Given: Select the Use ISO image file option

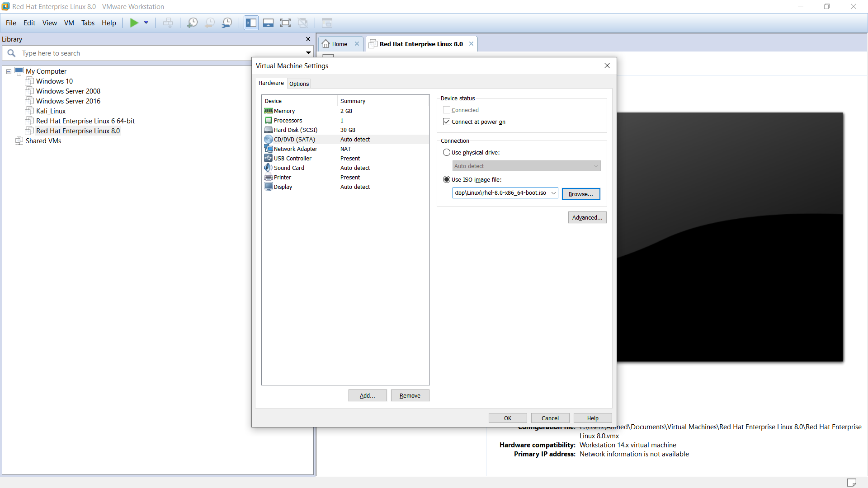Looking at the screenshot, I should (447, 180).
